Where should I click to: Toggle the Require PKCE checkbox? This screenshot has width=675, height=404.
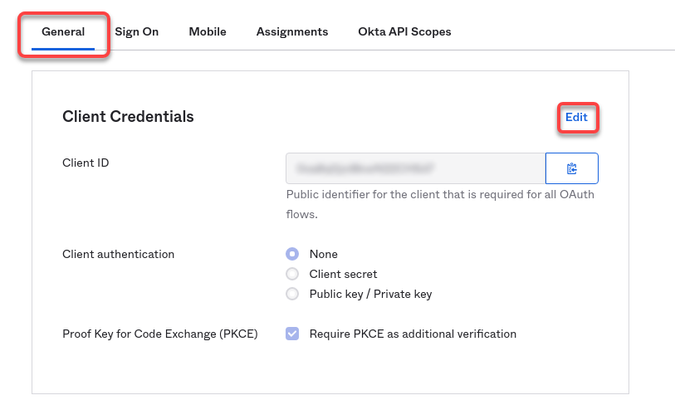(293, 334)
